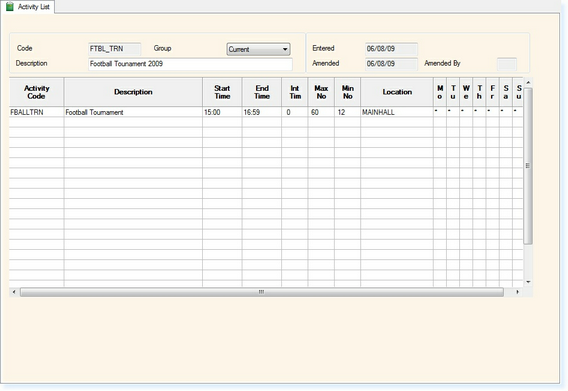Open the Group dropdown showing Current

coord(258,49)
